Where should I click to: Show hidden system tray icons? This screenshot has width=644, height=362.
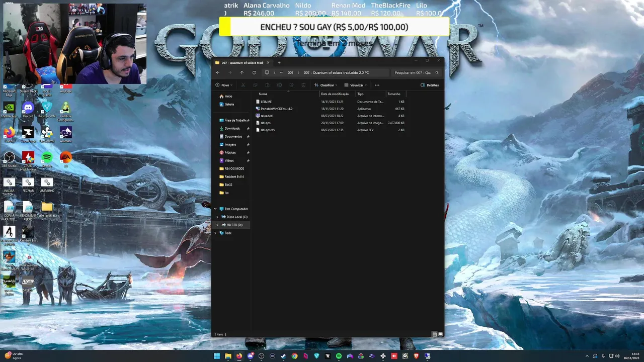click(587, 356)
